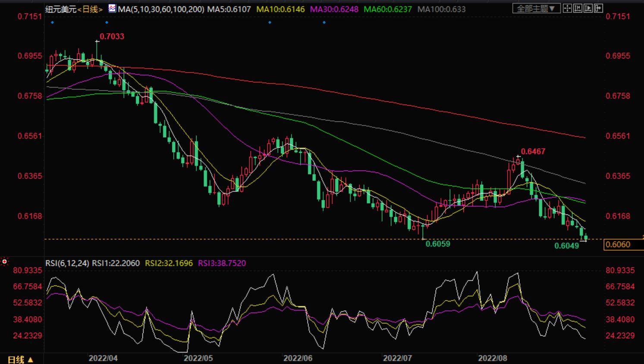Select the 纽元美元 symbol name
This screenshot has width=644, height=364.
pyautogui.click(x=61, y=9)
